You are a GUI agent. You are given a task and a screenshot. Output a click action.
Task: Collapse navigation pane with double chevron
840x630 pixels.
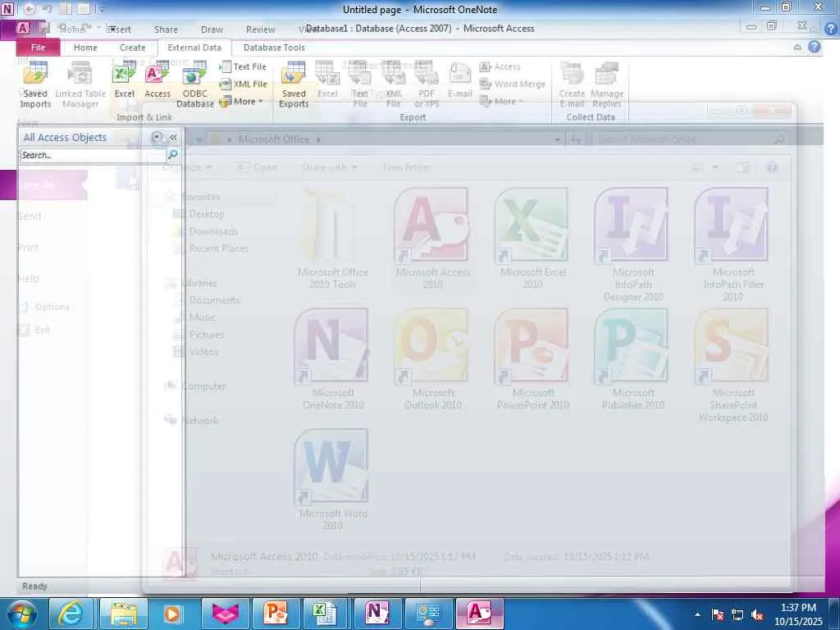[x=173, y=138]
